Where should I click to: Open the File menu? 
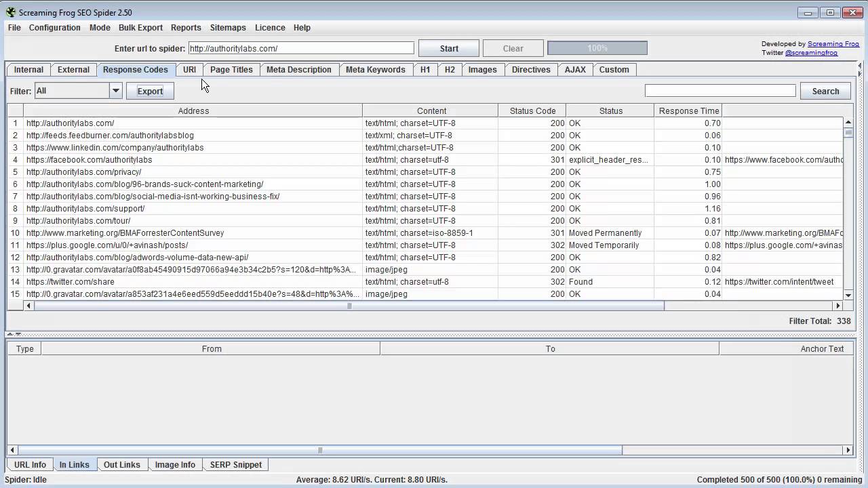14,28
